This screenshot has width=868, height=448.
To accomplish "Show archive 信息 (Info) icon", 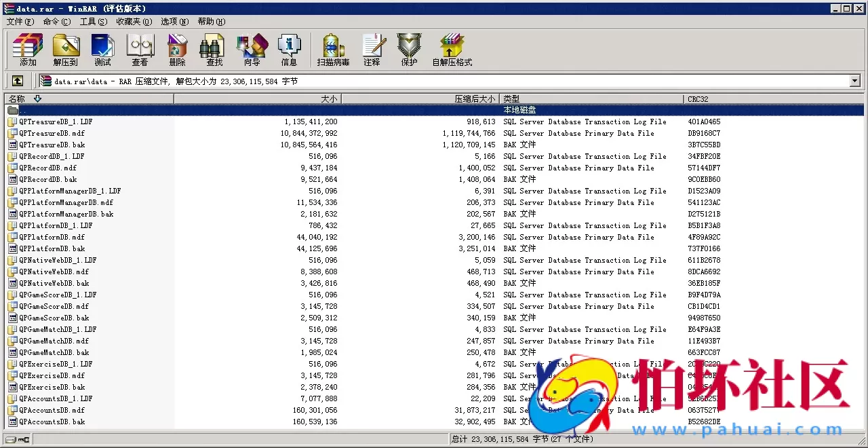I will [x=289, y=50].
